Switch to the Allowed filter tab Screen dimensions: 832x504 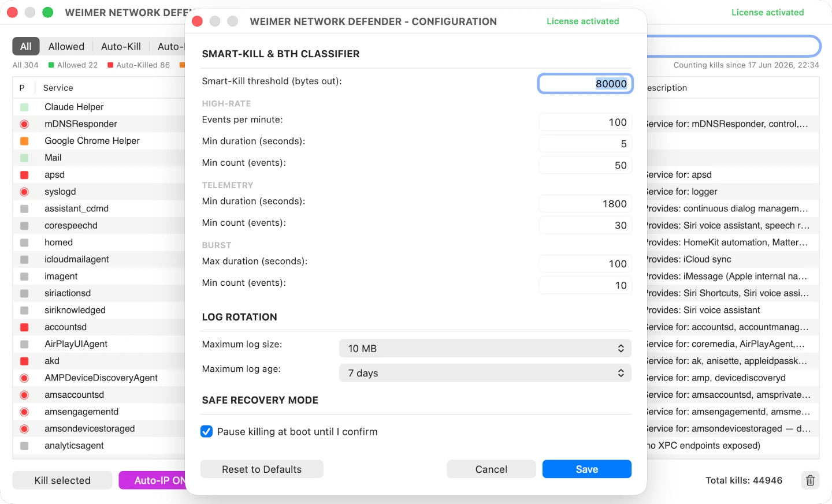pyautogui.click(x=66, y=46)
